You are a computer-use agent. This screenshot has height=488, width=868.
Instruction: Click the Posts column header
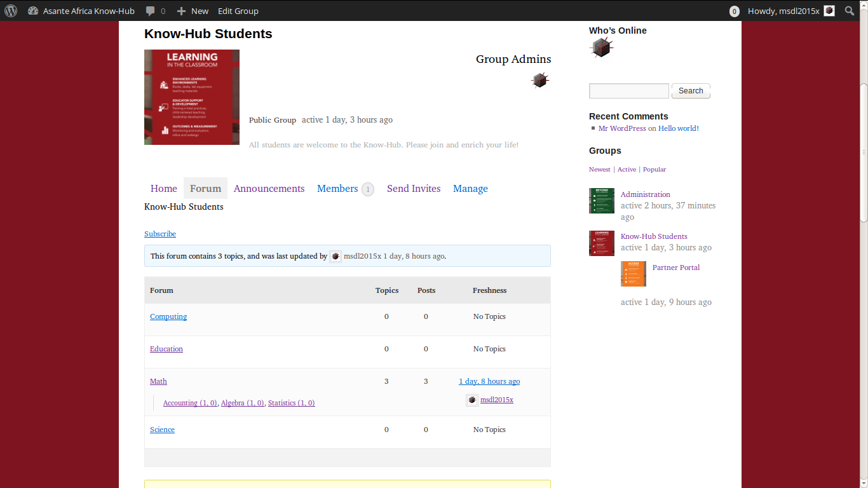(x=426, y=290)
